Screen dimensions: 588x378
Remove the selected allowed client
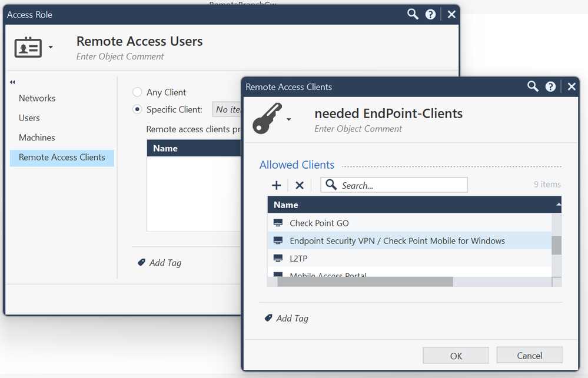click(x=299, y=185)
